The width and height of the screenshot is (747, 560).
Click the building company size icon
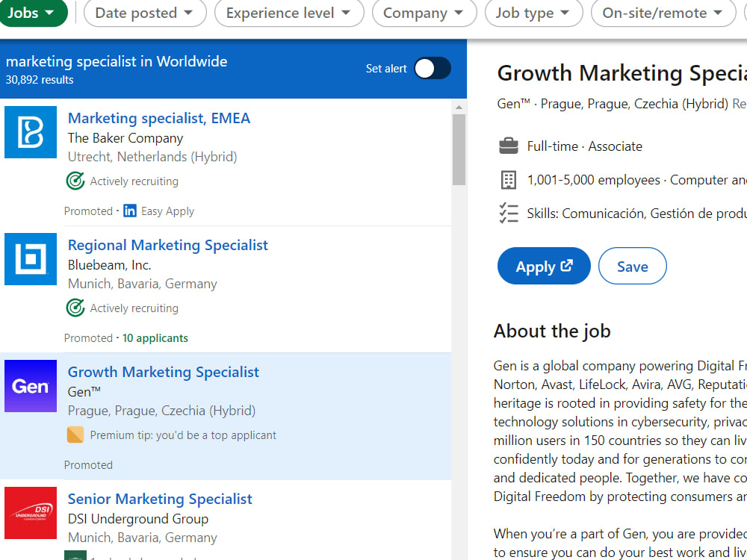(508, 180)
